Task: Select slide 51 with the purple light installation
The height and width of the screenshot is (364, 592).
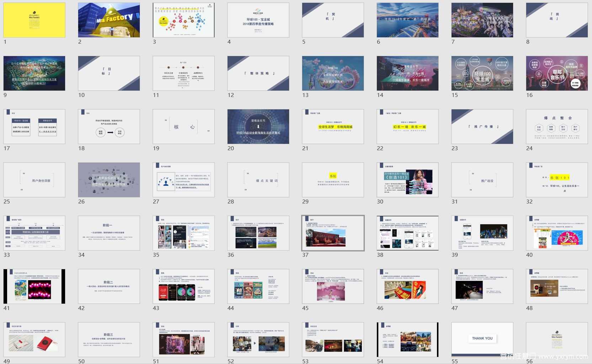Action: [x=183, y=339]
